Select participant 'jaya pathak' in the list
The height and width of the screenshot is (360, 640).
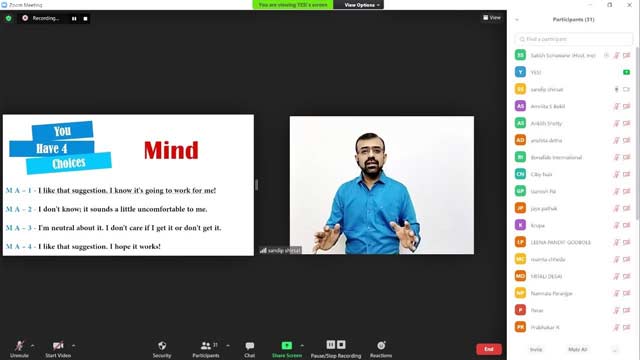pyautogui.click(x=573, y=209)
